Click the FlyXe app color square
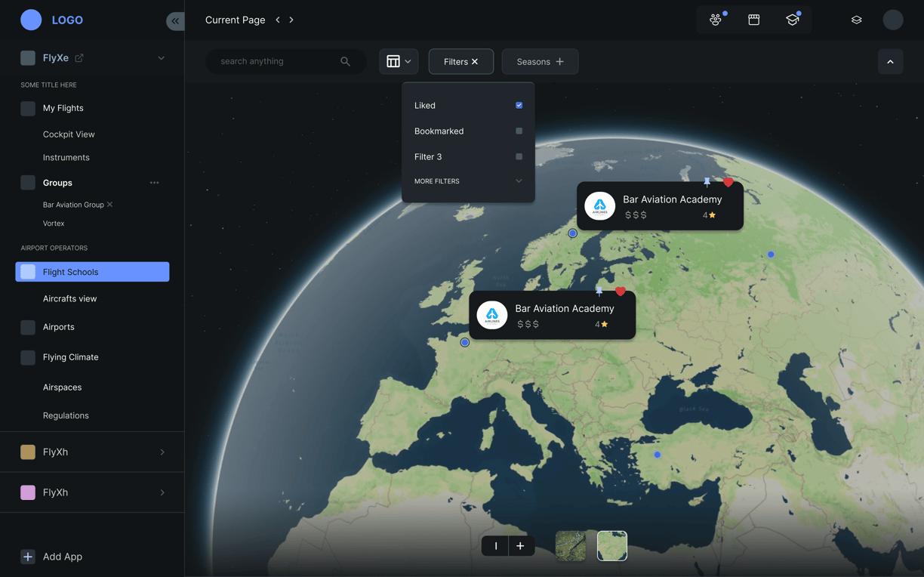 (x=28, y=58)
